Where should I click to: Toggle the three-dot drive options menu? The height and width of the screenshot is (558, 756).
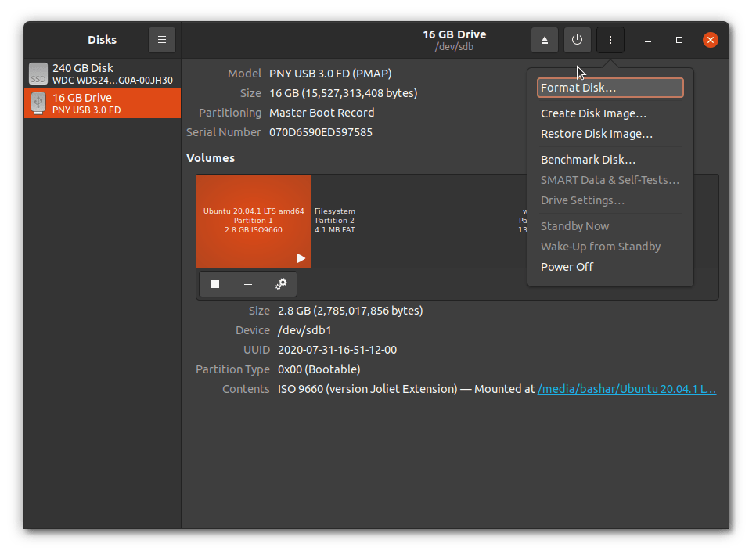point(610,40)
